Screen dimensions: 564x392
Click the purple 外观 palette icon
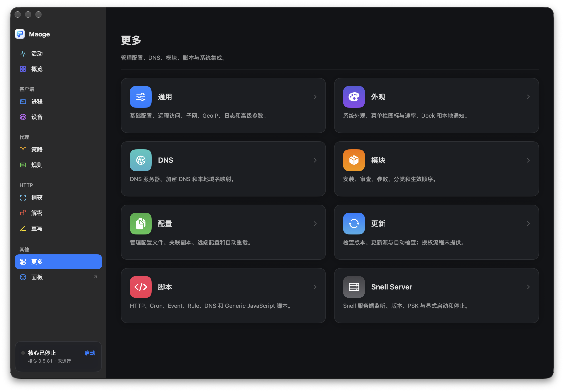[x=354, y=97]
